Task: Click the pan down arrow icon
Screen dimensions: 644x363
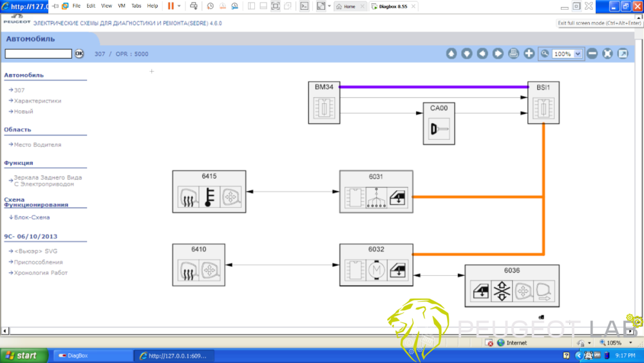Action: click(x=467, y=54)
